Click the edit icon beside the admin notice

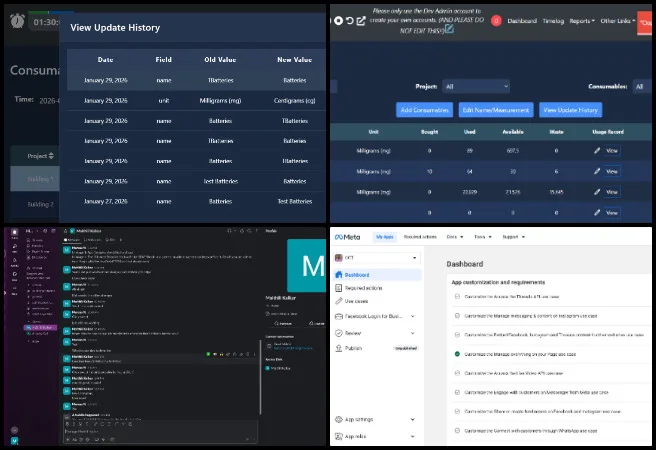tap(449, 28)
